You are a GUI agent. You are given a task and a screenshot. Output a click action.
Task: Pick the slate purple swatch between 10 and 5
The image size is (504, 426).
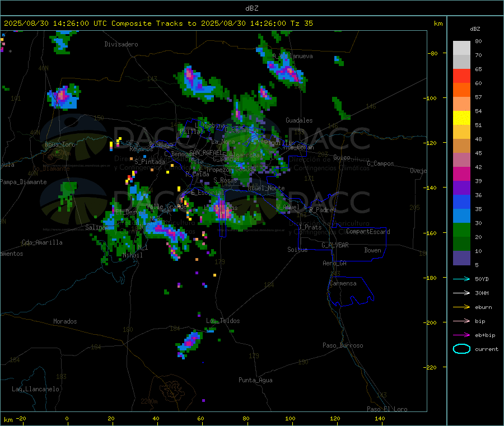461,258
